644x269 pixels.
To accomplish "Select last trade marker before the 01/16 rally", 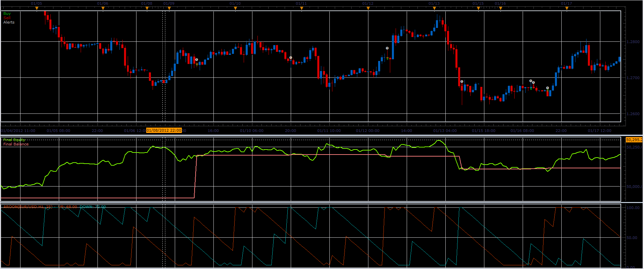I will (x=548, y=88).
